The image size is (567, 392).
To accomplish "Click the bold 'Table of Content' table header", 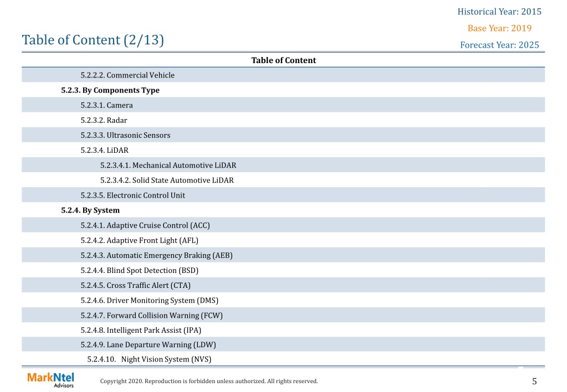I will [x=284, y=60].
